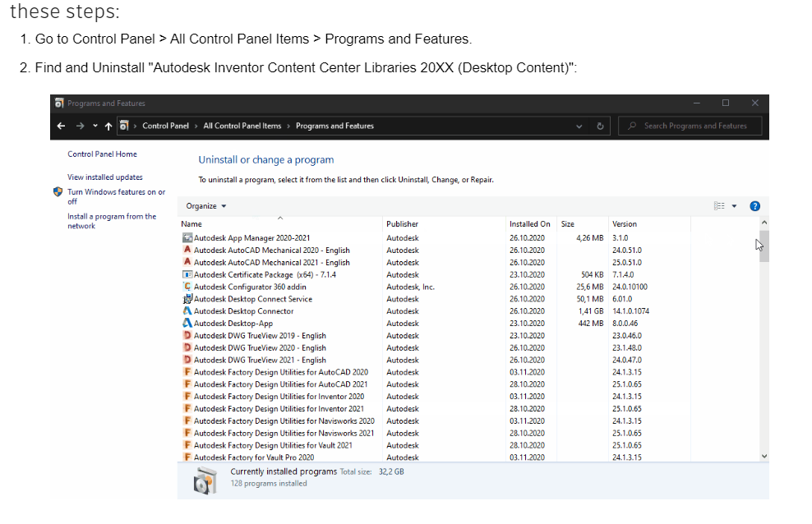Click the Back arrow in the address bar
Viewport: 812px width, 524px height.
(x=61, y=126)
